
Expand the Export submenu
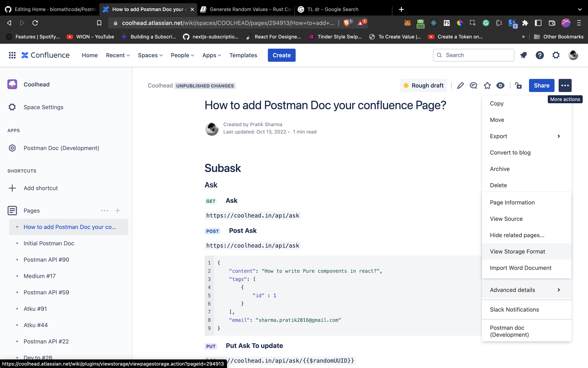click(527, 136)
